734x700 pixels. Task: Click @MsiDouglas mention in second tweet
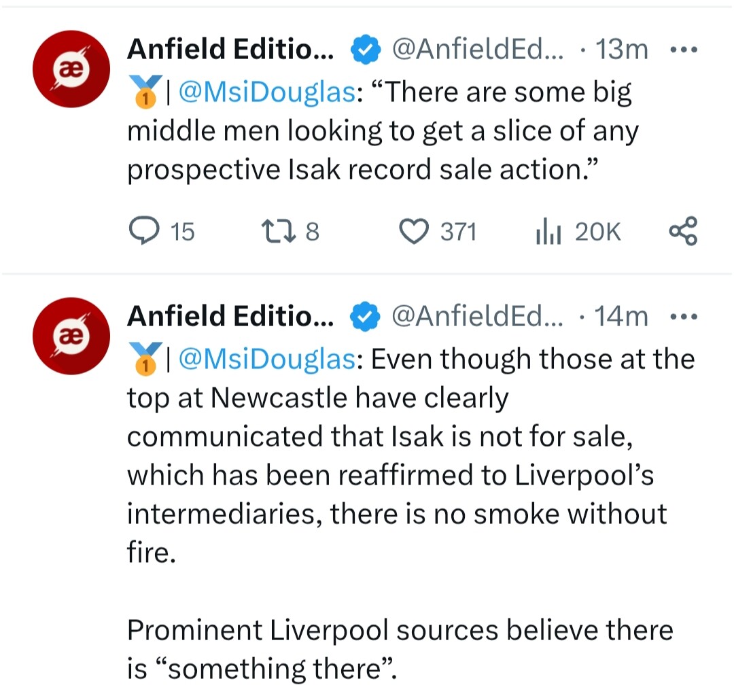point(265,359)
